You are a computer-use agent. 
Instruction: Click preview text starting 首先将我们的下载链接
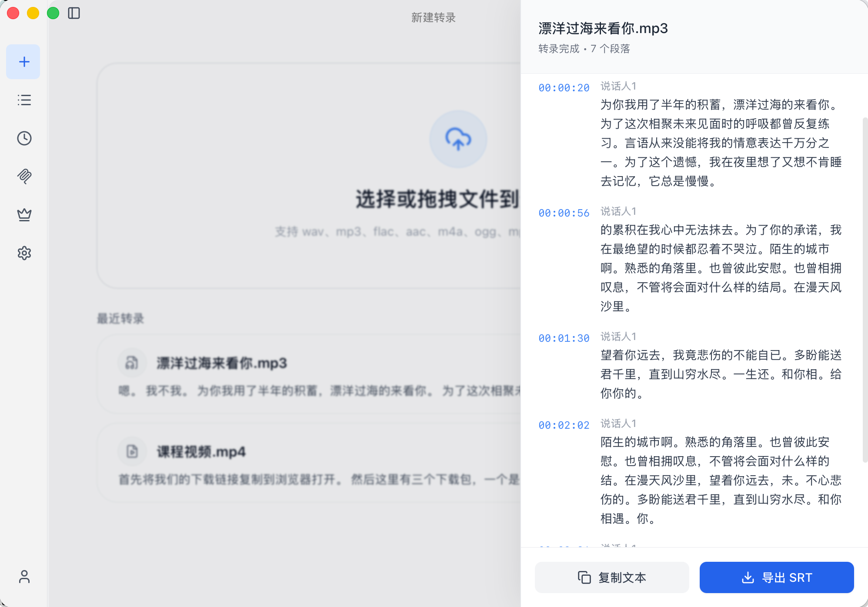320,480
